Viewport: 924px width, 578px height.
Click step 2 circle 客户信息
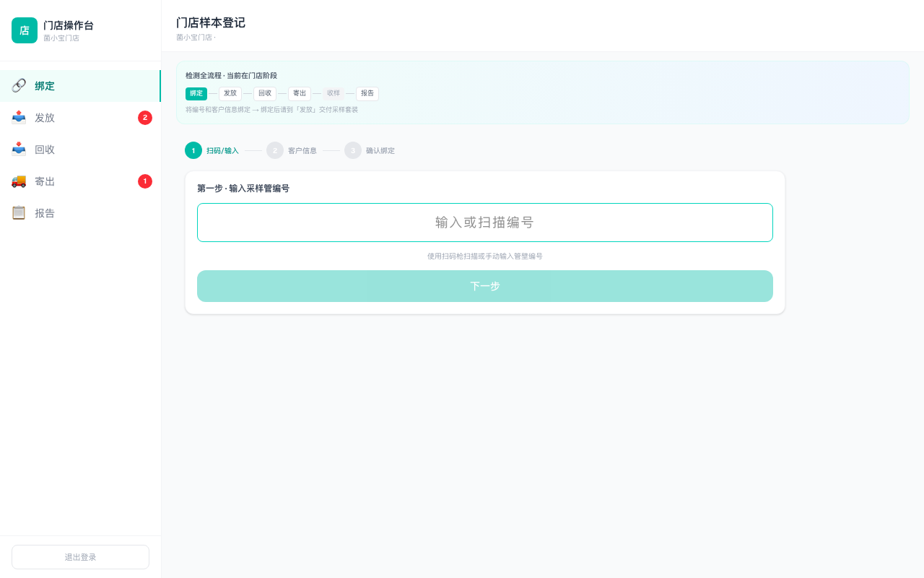275,150
